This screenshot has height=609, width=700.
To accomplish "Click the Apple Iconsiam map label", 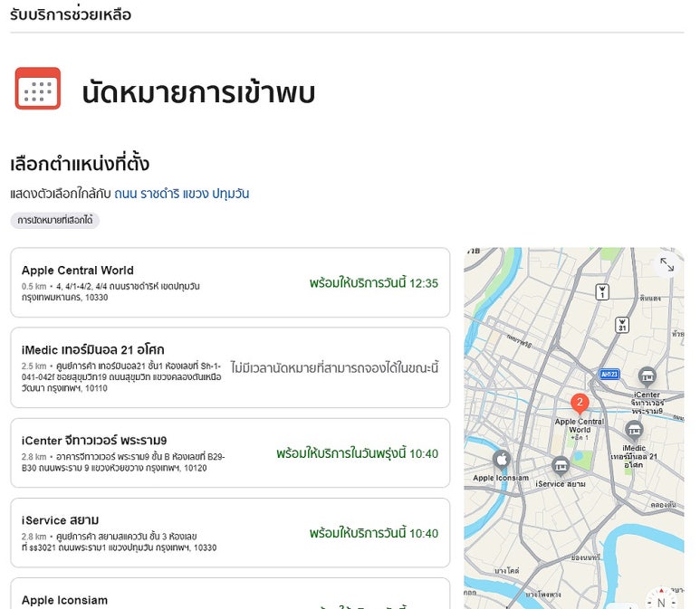I will click(x=501, y=478).
